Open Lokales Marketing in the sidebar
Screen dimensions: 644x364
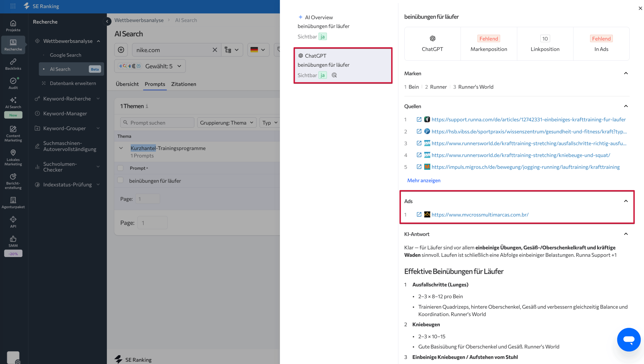pyautogui.click(x=13, y=158)
